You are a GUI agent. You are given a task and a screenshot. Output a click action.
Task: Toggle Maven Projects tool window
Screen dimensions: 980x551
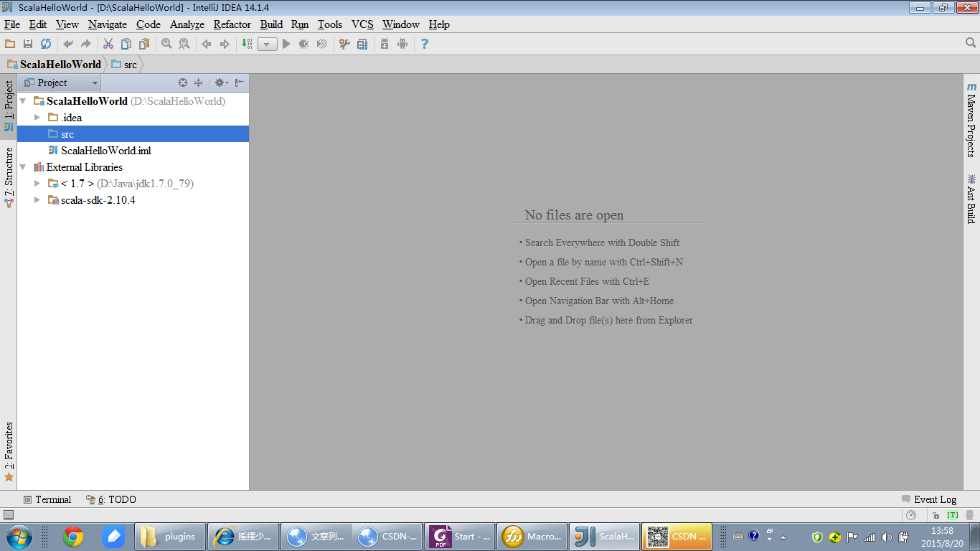coord(971,121)
